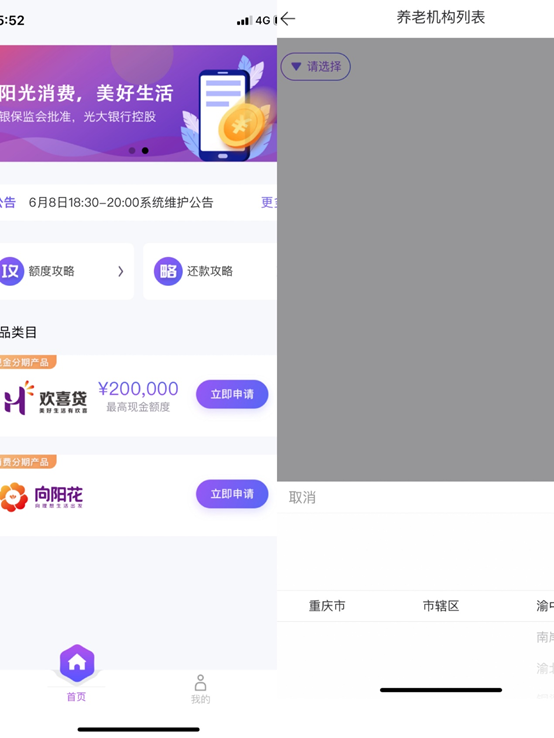The width and height of the screenshot is (554, 738).
Task: Open the 额度攻略 card icon
Action: tap(10, 271)
